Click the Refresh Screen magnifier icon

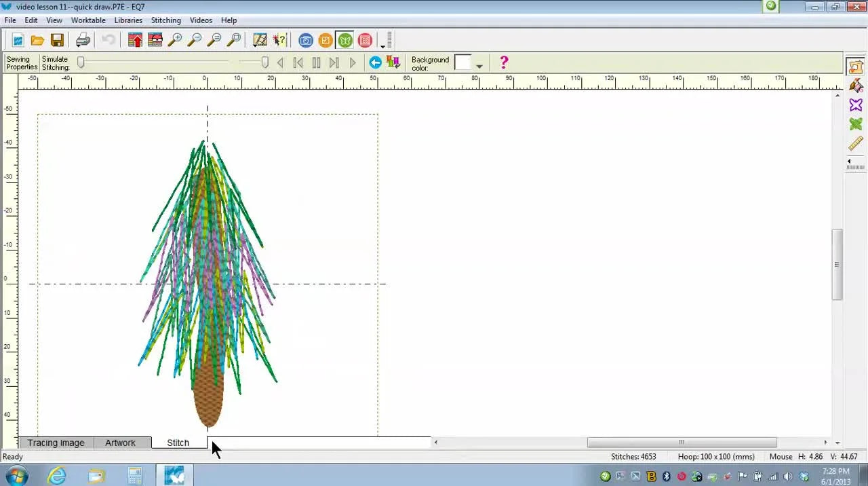[233, 40]
